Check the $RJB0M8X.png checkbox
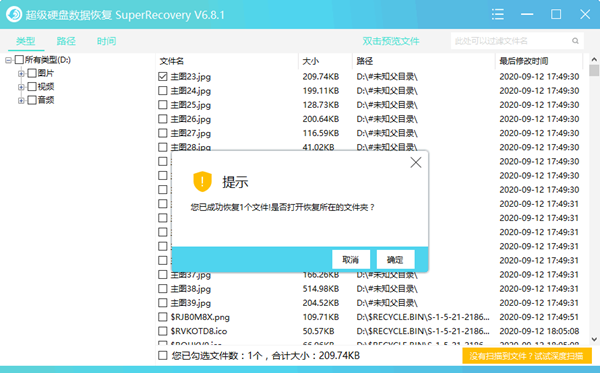The image size is (600, 373). [163, 317]
